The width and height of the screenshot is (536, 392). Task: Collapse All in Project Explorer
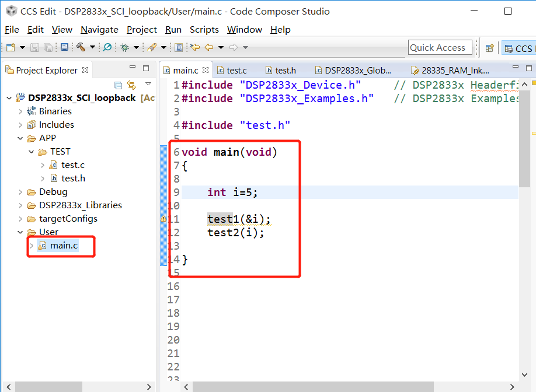tap(119, 85)
